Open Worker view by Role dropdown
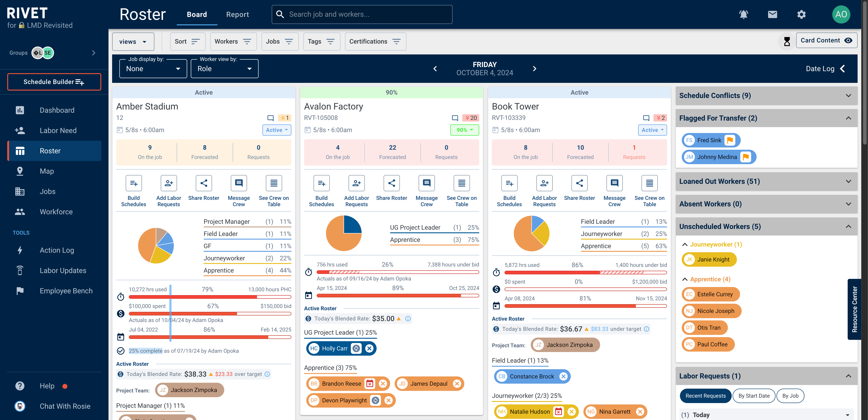Screen dimensions: 868x420 pyautogui.click(x=224, y=69)
